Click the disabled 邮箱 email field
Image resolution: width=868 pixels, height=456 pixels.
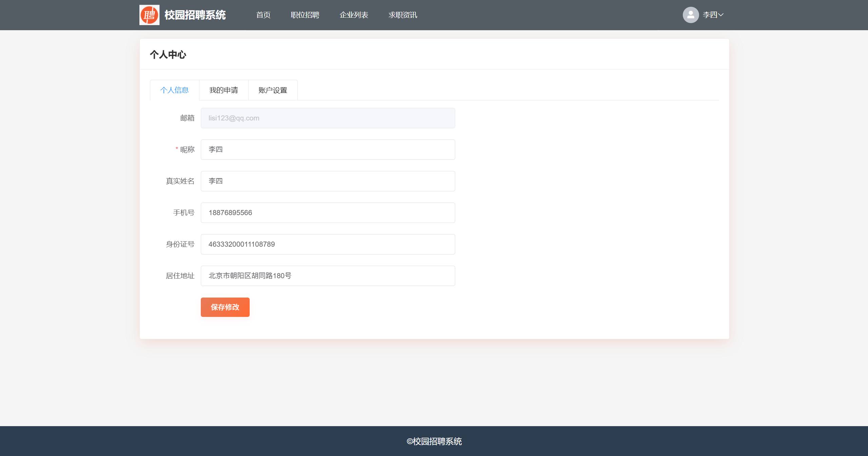click(328, 118)
